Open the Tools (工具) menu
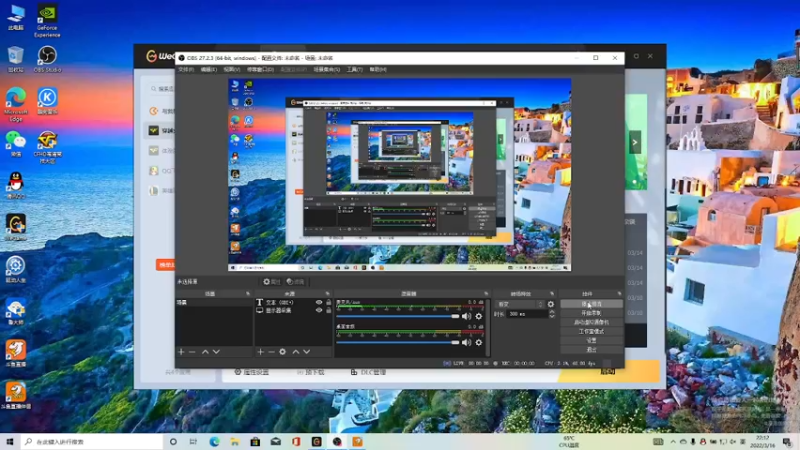 (354, 70)
